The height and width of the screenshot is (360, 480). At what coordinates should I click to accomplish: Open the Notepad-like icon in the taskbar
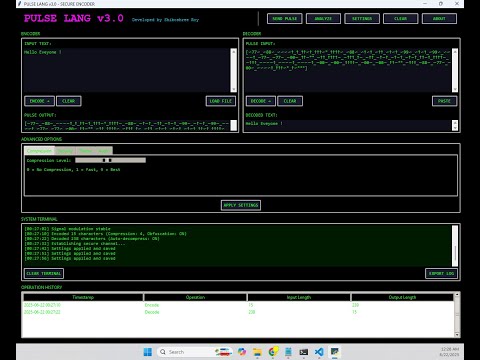coord(288,352)
